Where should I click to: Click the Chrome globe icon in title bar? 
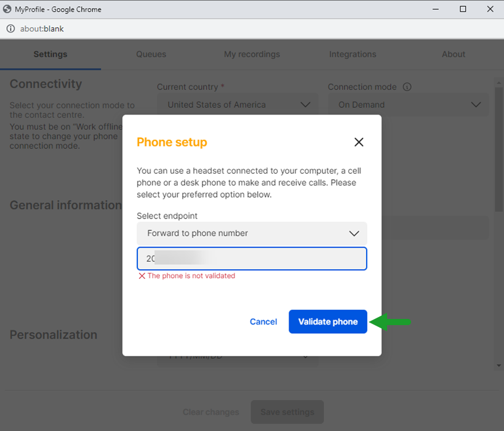pos(7,9)
